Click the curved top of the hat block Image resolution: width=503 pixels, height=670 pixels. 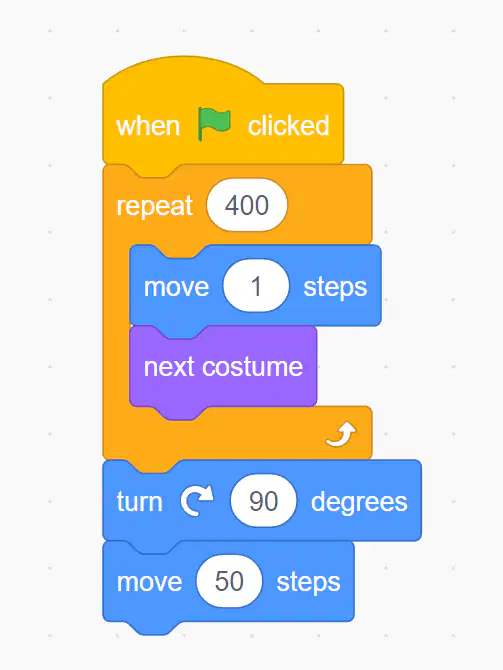click(x=184, y=69)
